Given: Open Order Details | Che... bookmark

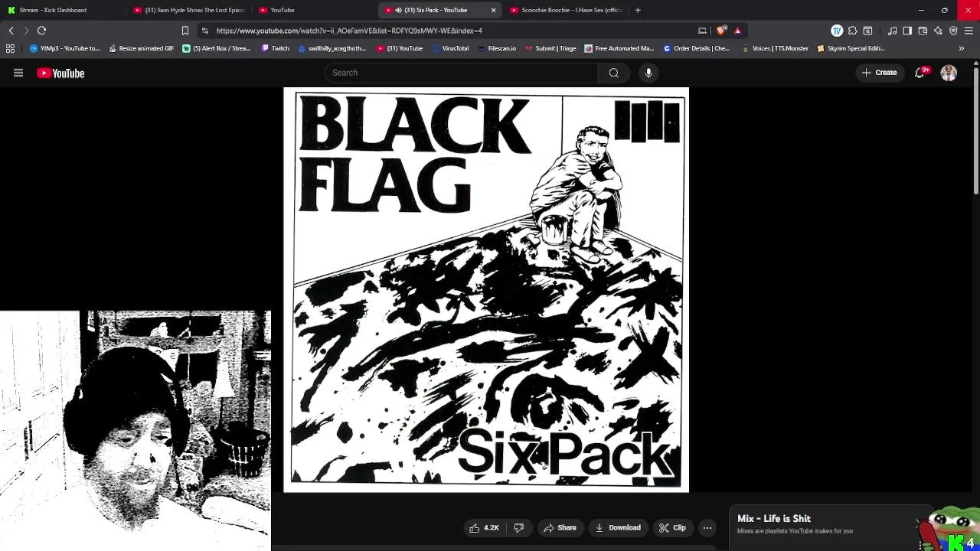Looking at the screenshot, I should [x=696, y=48].
